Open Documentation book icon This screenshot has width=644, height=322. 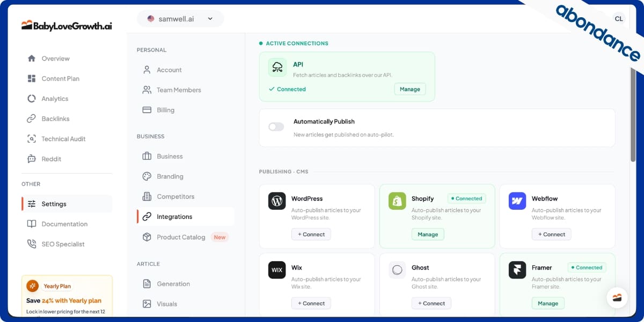coord(32,224)
